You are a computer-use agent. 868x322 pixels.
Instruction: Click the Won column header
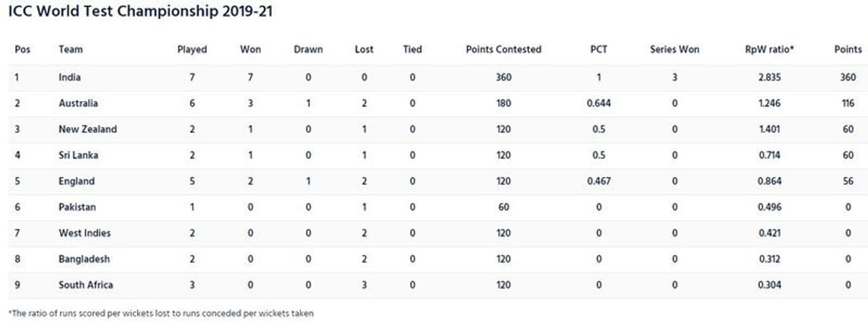coord(250,49)
